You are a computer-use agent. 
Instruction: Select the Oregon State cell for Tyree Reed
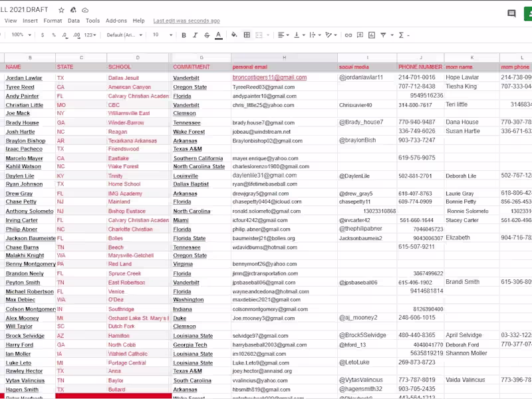(201, 87)
